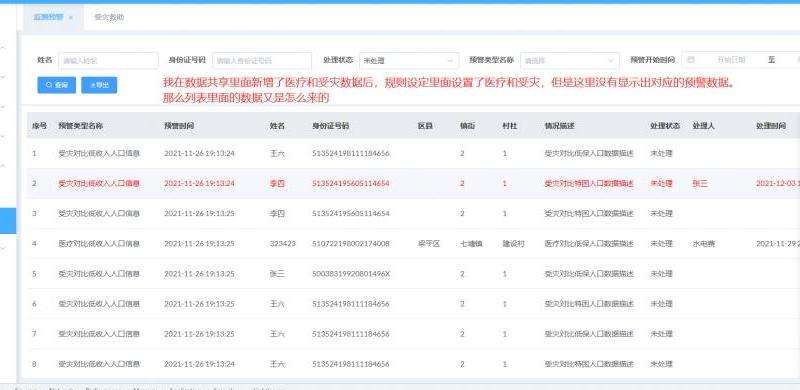Click the 村社 column header
The image size is (800, 390).
[x=510, y=125]
